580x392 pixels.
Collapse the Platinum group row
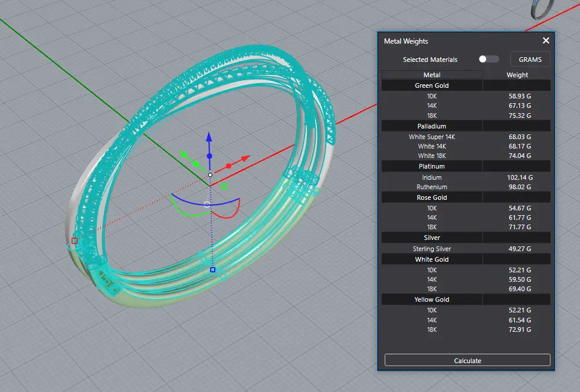click(x=432, y=166)
